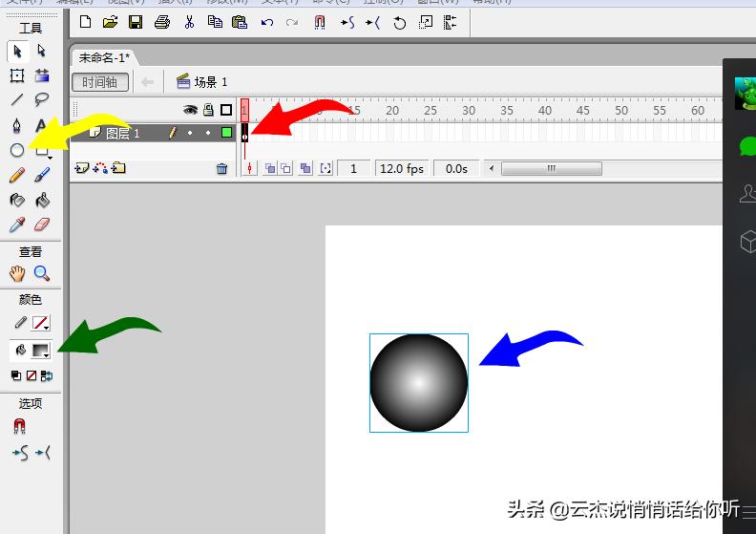The width and height of the screenshot is (756, 534).
Task: Select the Eraser tool
Action: (x=42, y=224)
